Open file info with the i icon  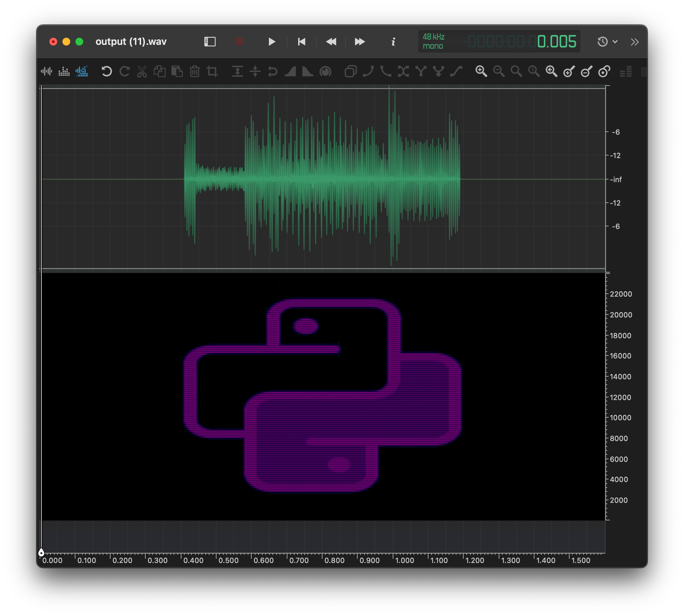tap(393, 42)
